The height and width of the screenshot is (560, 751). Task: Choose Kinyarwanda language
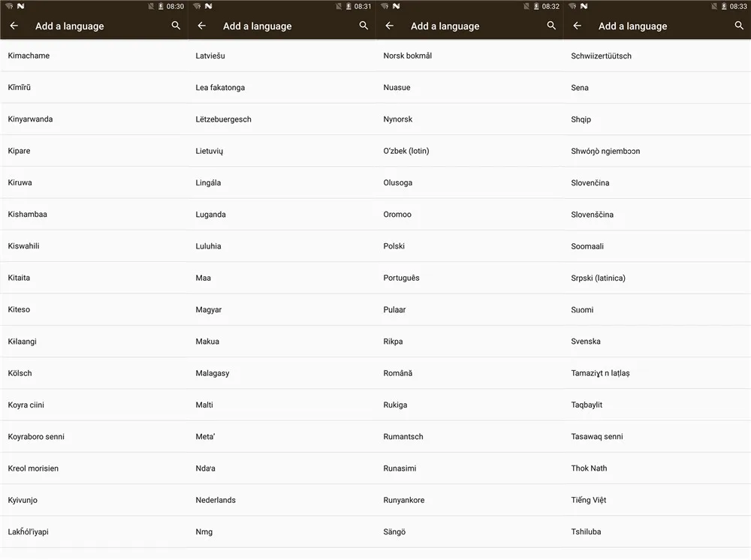tap(94, 119)
